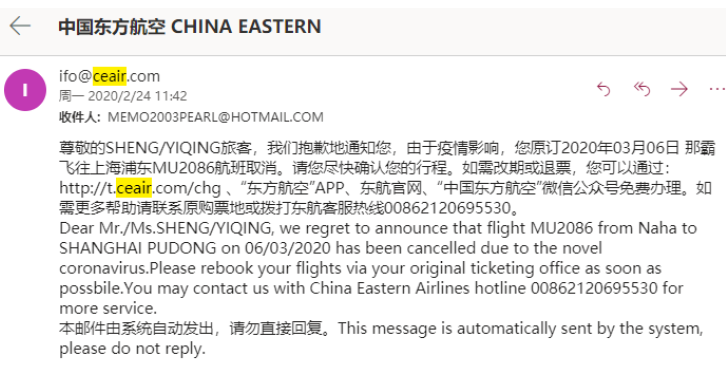Forward the email with right arrow icon
This screenshot has width=726, height=372.
click(679, 89)
